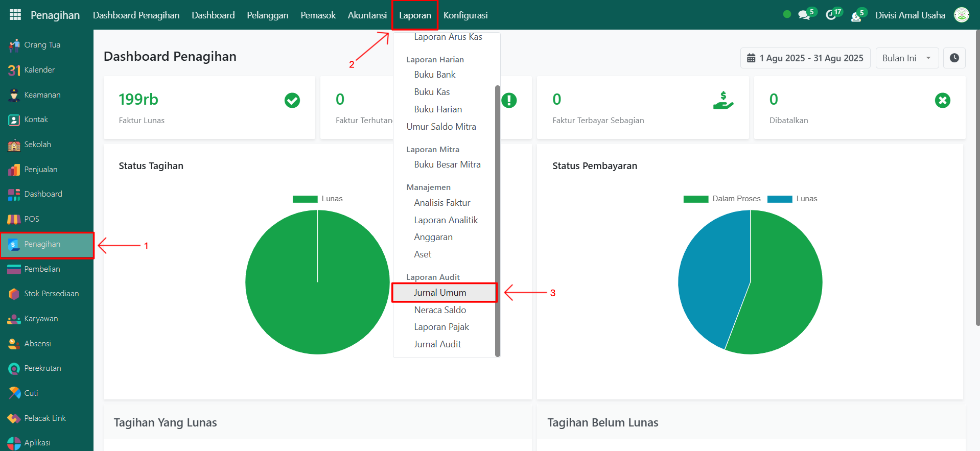
Task: Open the Akuntansi menu
Action: click(x=367, y=15)
